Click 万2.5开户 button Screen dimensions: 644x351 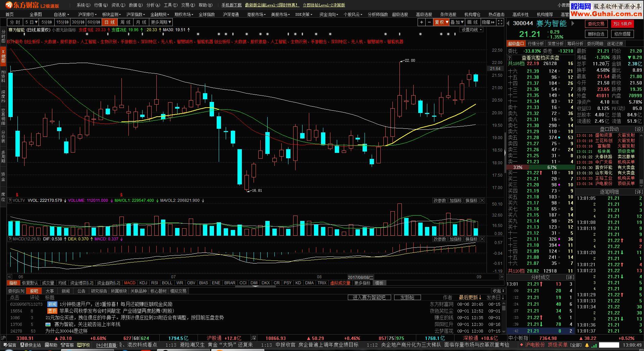click(622, 24)
